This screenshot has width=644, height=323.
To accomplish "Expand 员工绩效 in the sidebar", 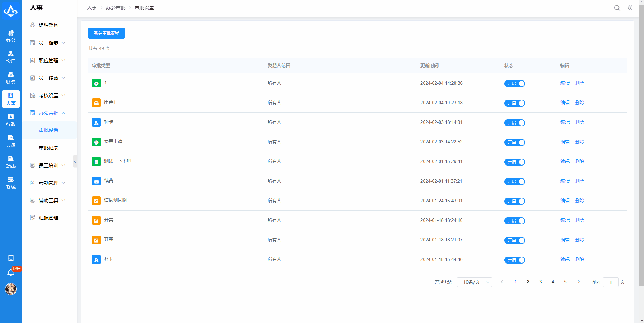I will click(49, 78).
